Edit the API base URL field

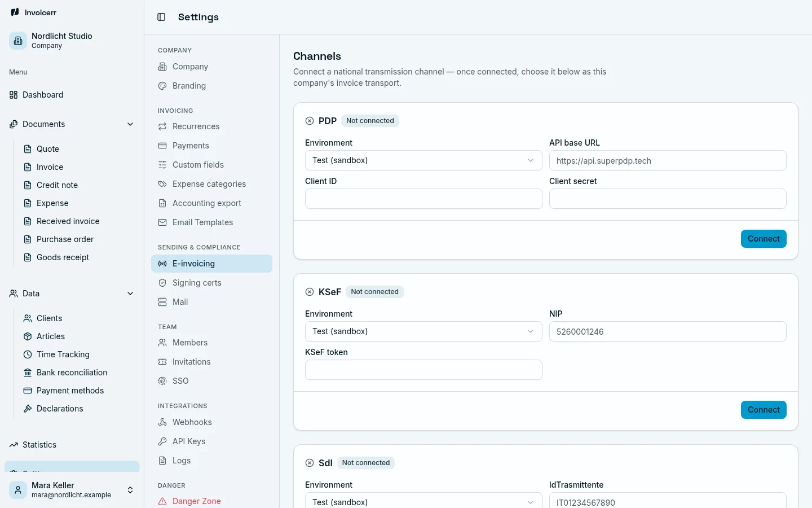668,160
